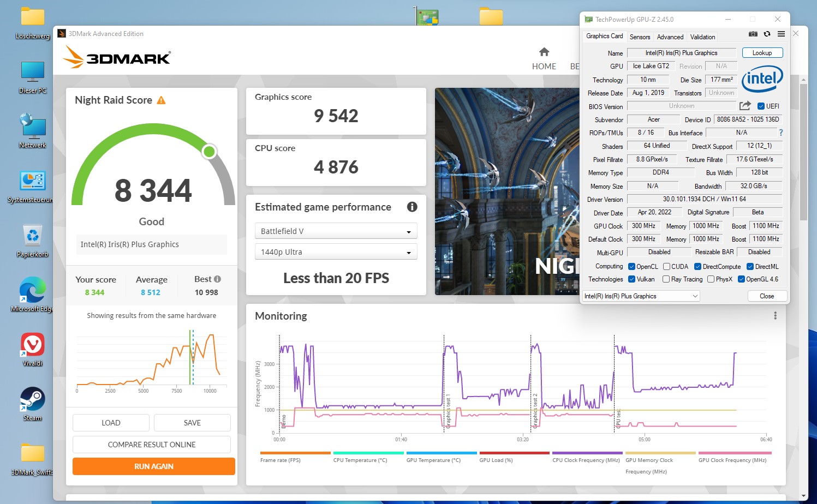Click the GPU-Z refresh icon
The width and height of the screenshot is (817, 504).
767,34
